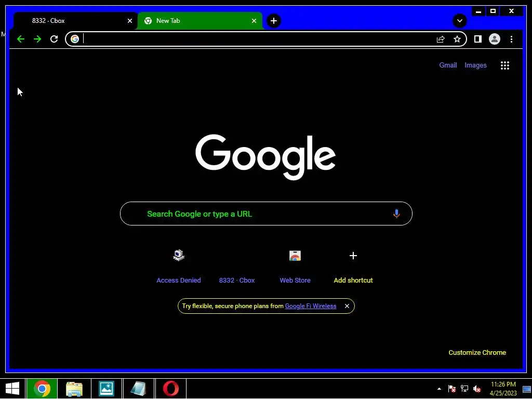Open the Chrome three-dot menu
This screenshot has height=399, width=532.
[x=511, y=39]
